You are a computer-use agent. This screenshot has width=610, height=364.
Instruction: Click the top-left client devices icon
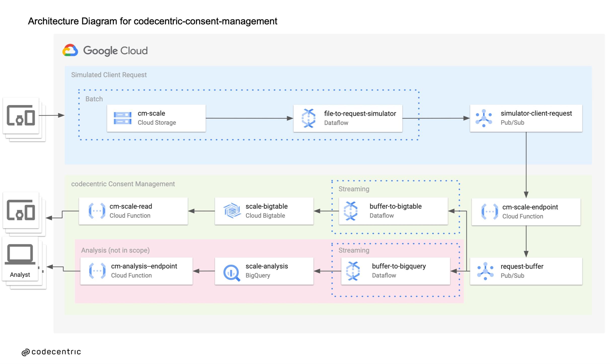coord(21,115)
